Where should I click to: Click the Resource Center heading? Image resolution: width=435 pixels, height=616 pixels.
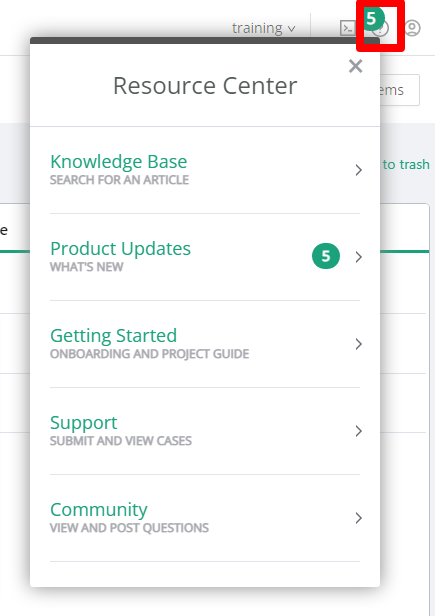point(205,86)
